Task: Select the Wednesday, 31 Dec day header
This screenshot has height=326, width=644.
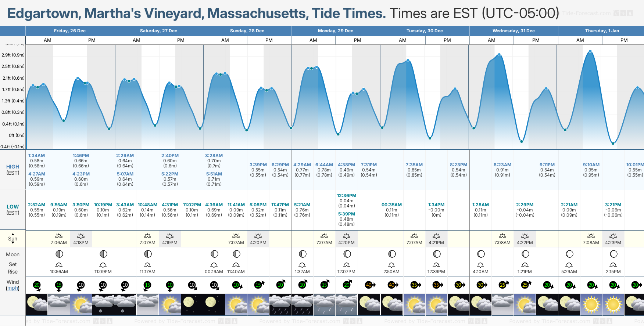Action: pyautogui.click(x=514, y=31)
